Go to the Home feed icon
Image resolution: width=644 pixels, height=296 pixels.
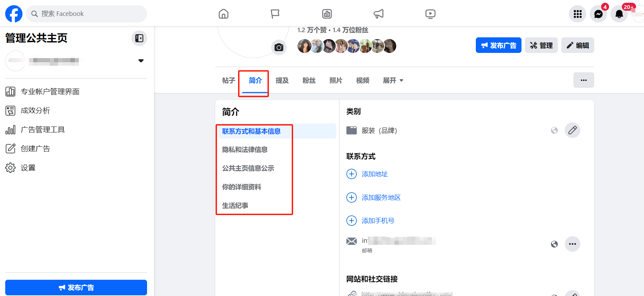pyautogui.click(x=224, y=14)
